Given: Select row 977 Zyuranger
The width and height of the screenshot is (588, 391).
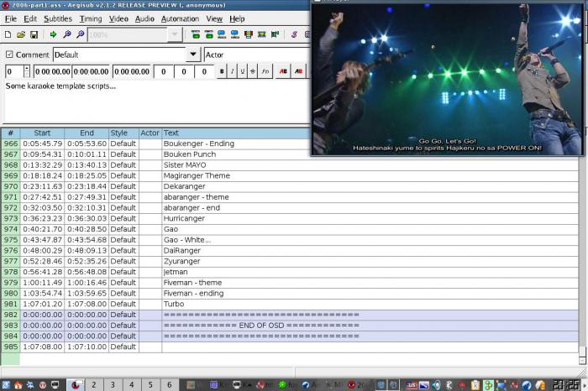Looking at the screenshot, I should point(290,261).
